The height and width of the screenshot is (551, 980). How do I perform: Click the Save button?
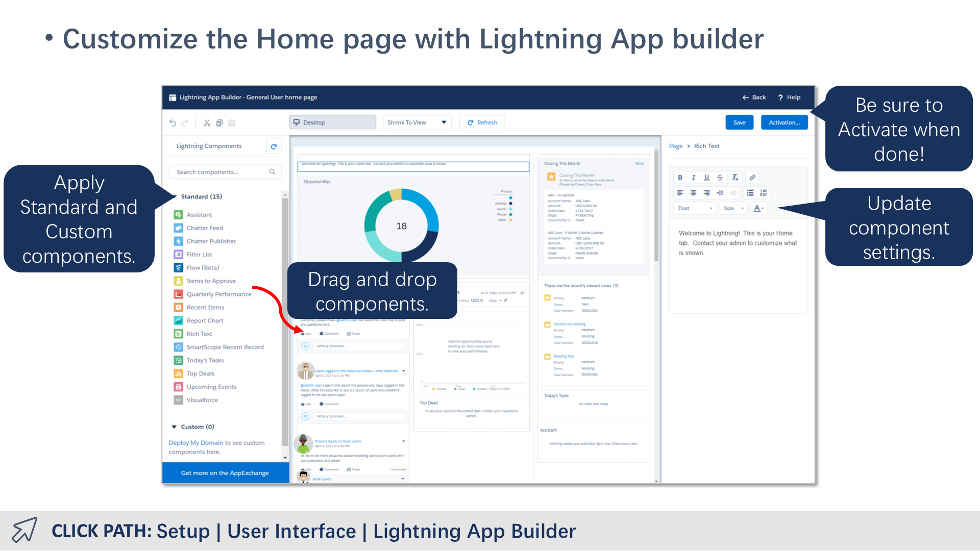tap(739, 122)
